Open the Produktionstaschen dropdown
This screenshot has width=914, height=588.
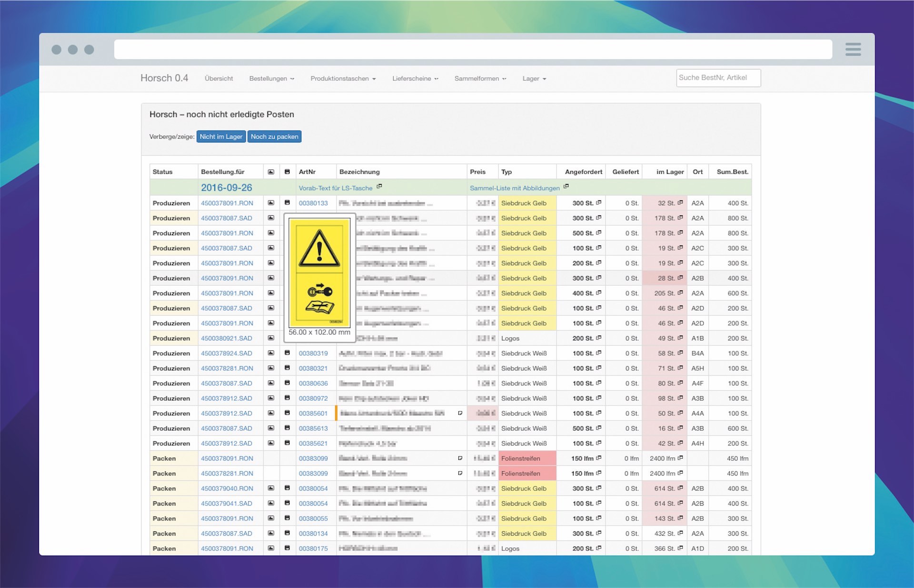[343, 79]
